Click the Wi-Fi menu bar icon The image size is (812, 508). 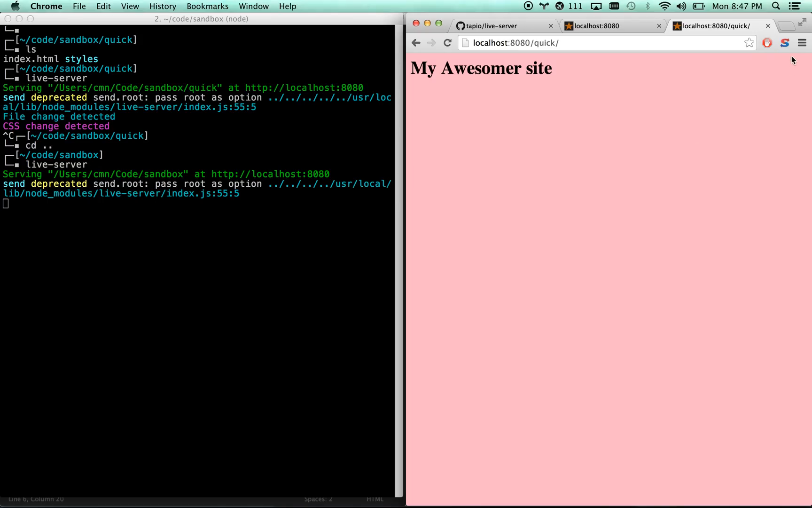click(664, 6)
